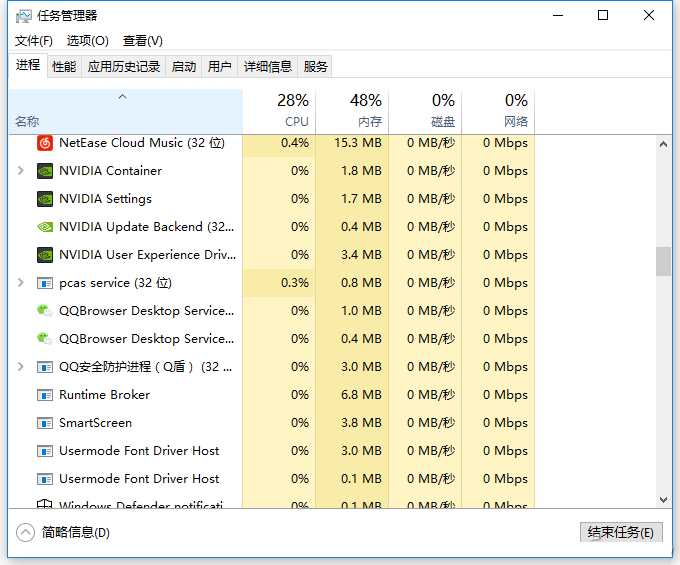Collapse to 简略信息 view with the arrow
Image resolution: width=680 pixels, height=565 pixels.
pos(26,532)
